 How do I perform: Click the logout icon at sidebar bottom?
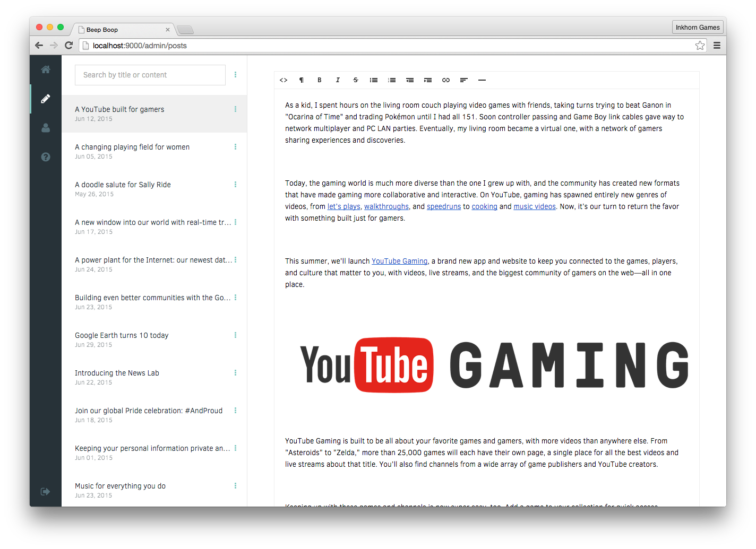[x=46, y=492]
